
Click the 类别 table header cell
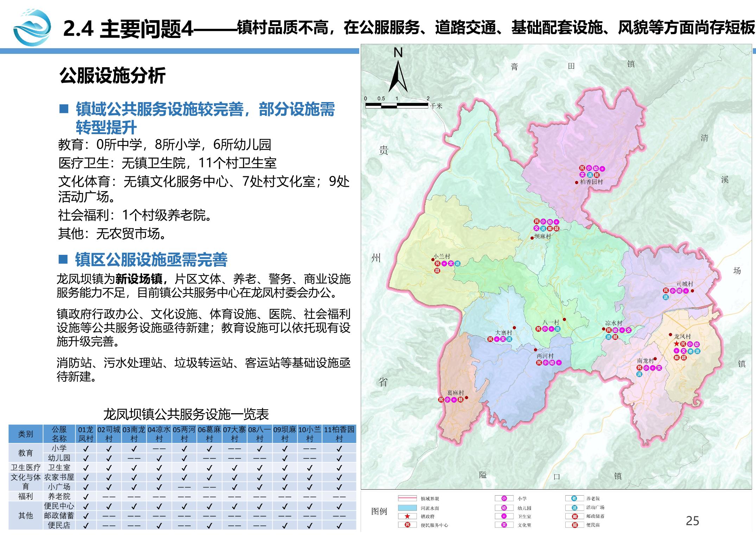click(x=25, y=434)
